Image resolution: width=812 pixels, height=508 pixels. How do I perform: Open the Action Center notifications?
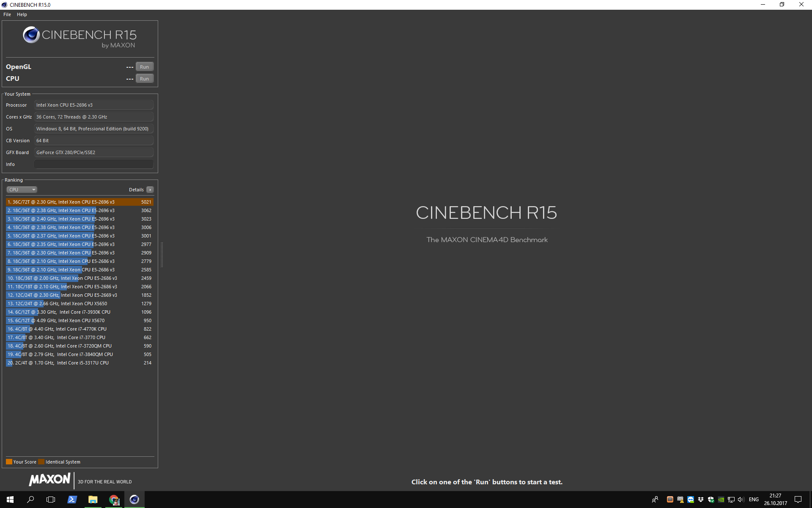[798, 500]
